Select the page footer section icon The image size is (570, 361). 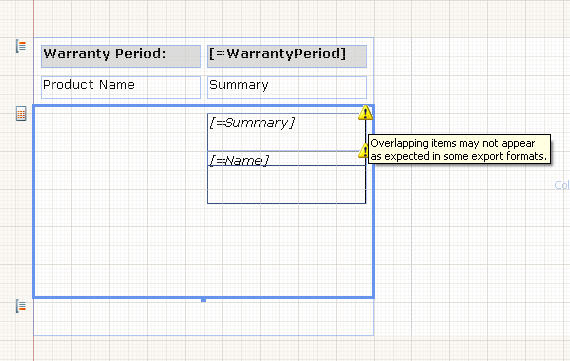point(21,306)
